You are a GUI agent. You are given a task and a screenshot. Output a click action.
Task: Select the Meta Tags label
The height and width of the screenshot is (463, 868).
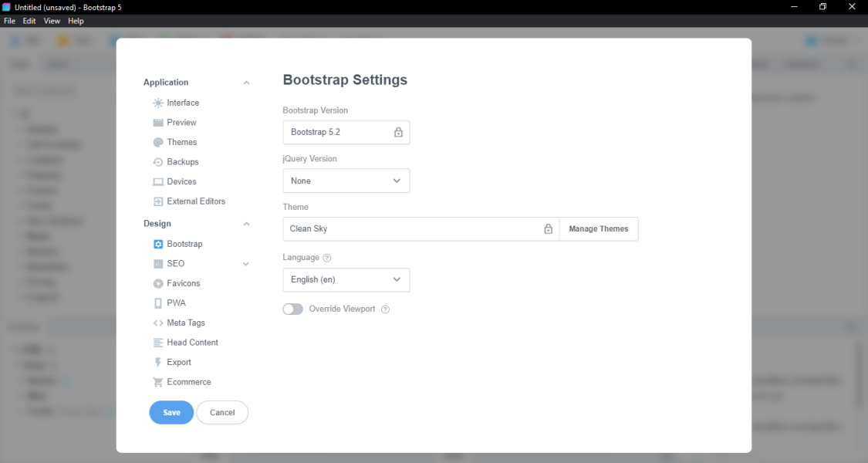click(x=186, y=323)
